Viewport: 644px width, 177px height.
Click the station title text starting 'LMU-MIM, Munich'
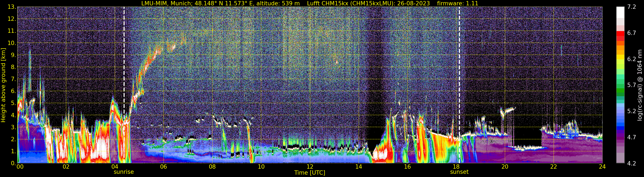click(x=221, y=3)
